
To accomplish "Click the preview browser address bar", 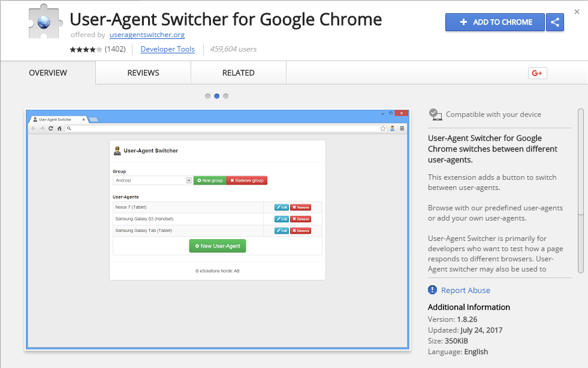I will click(226, 128).
